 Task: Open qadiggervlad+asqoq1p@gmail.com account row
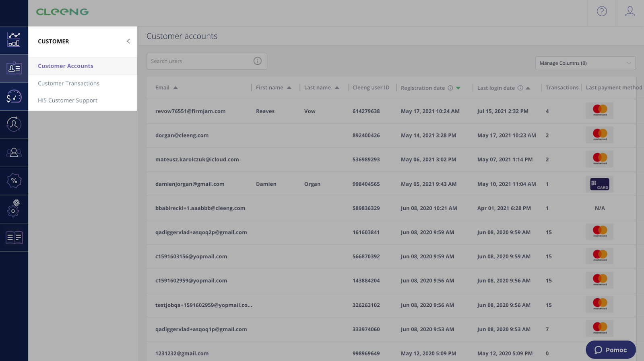[391, 329]
